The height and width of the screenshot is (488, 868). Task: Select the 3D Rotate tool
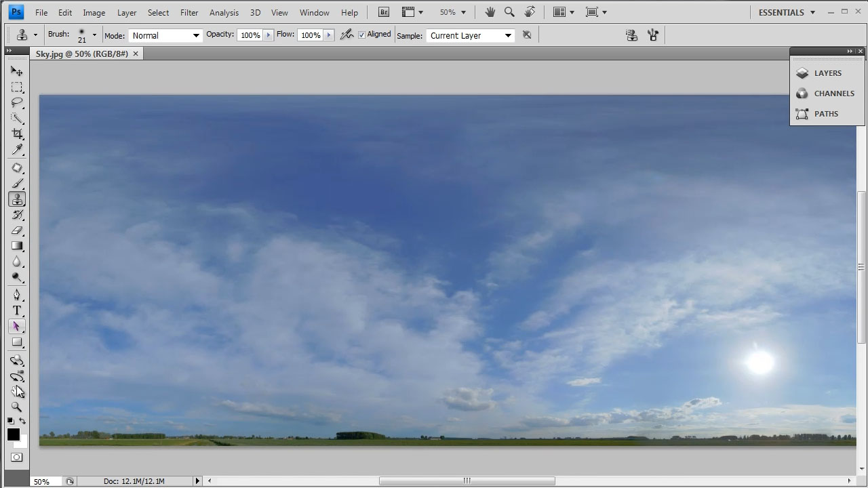click(x=17, y=361)
